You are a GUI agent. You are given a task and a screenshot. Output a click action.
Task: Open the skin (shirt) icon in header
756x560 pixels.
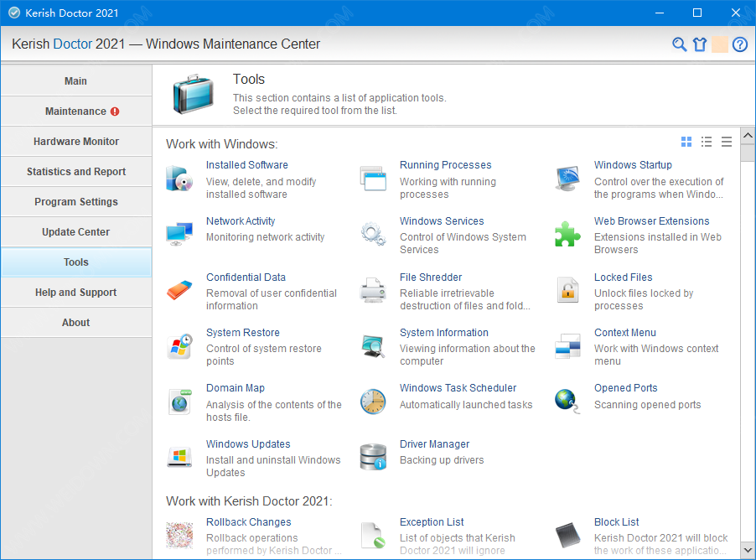point(700,44)
